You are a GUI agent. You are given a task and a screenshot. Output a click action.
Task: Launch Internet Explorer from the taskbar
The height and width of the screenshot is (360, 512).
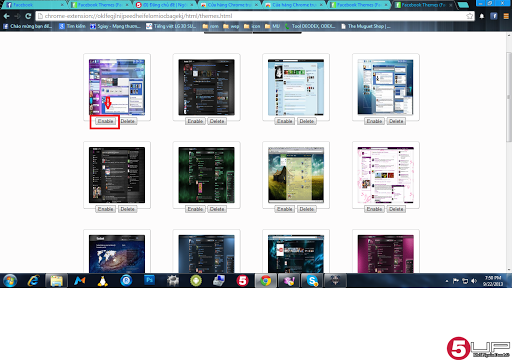[33, 281]
